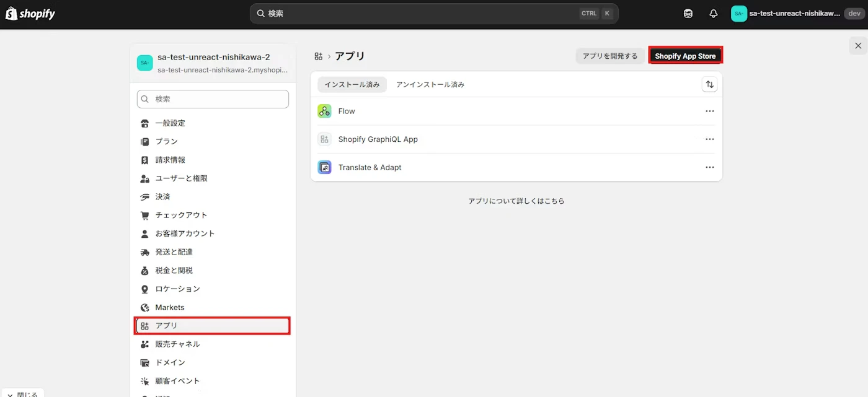The height and width of the screenshot is (397, 868).
Task: Open プラン in settings sidebar
Action: (213, 142)
